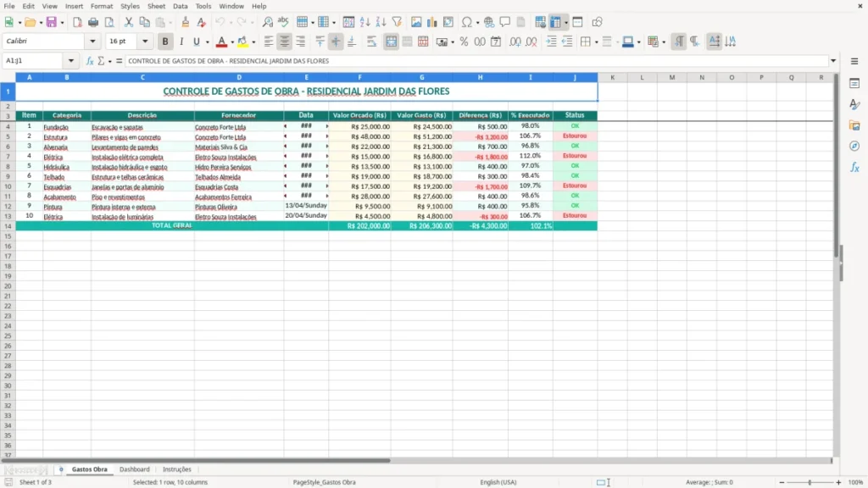Open Find & Replace icon

click(x=267, y=22)
